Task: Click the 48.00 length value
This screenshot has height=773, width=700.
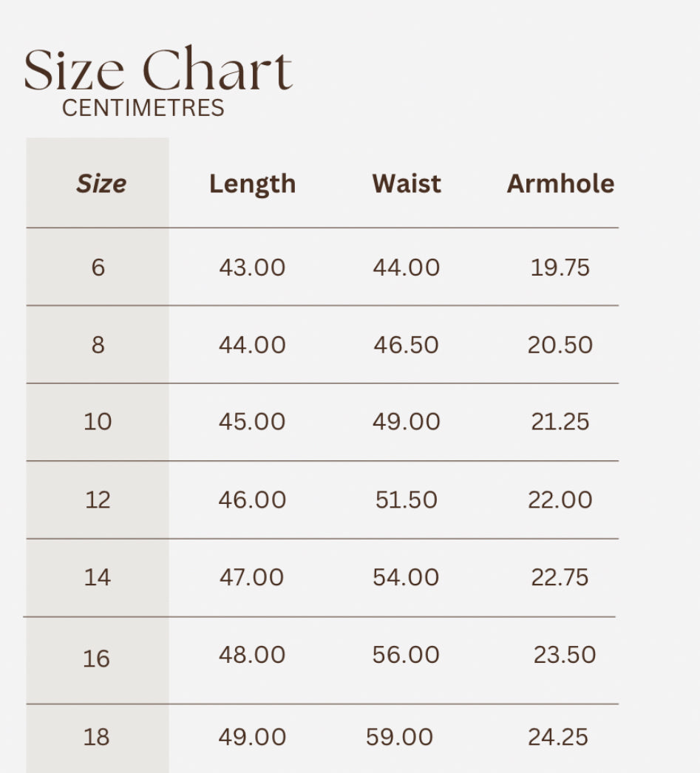Action: [x=252, y=655]
